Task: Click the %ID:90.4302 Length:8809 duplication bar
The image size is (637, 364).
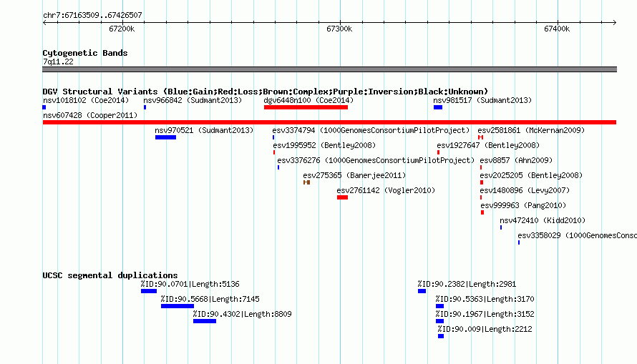Action: coord(205,321)
